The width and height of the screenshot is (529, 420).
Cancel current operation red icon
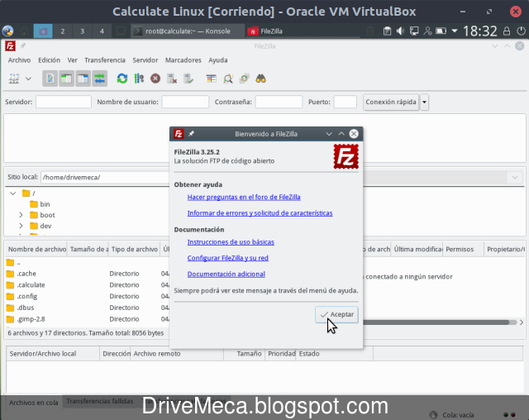[155, 79]
